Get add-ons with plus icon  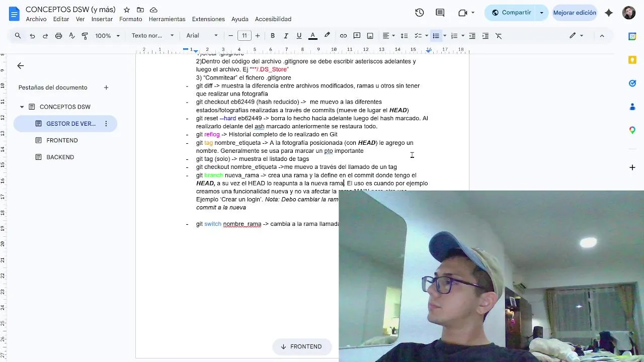point(632,167)
